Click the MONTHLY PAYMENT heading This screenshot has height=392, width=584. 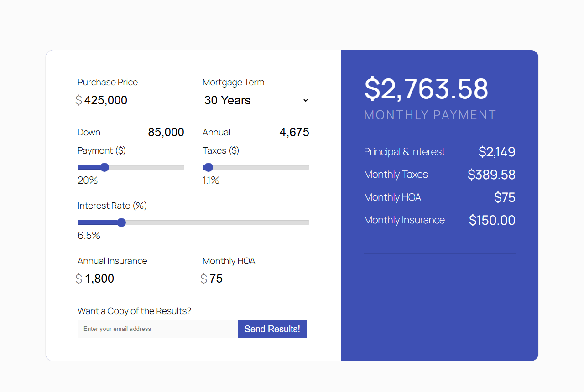click(430, 115)
